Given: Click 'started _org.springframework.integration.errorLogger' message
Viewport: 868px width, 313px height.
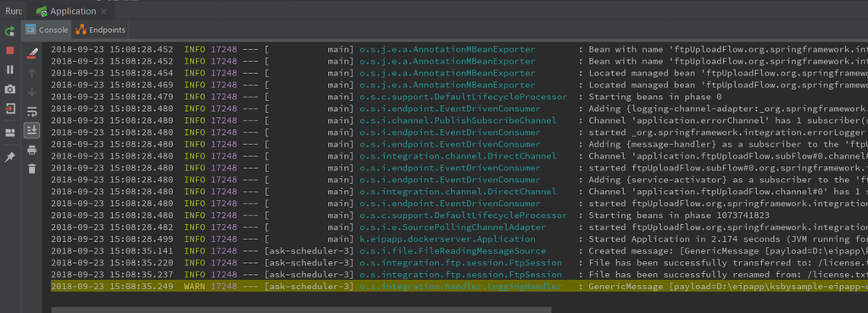Looking at the screenshot, I should tap(726, 132).
